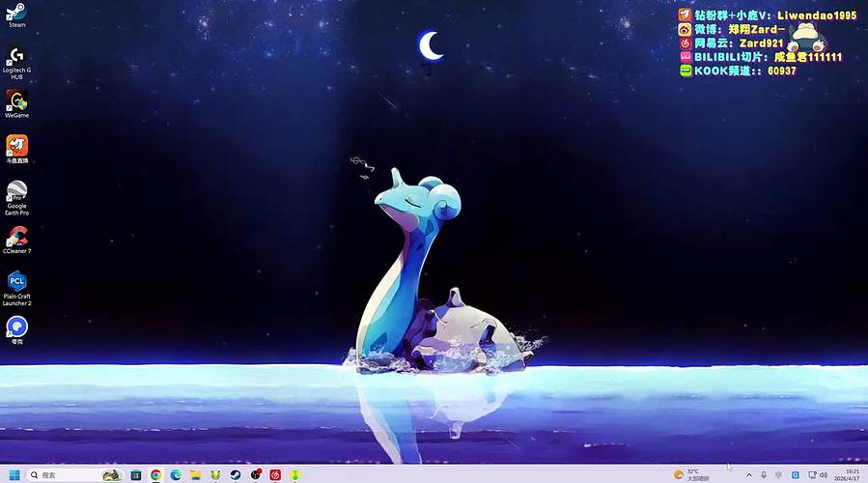Open the Steam desktop shortcut
The width and height of the screenshot is (868, 483).
click(16, 14)
